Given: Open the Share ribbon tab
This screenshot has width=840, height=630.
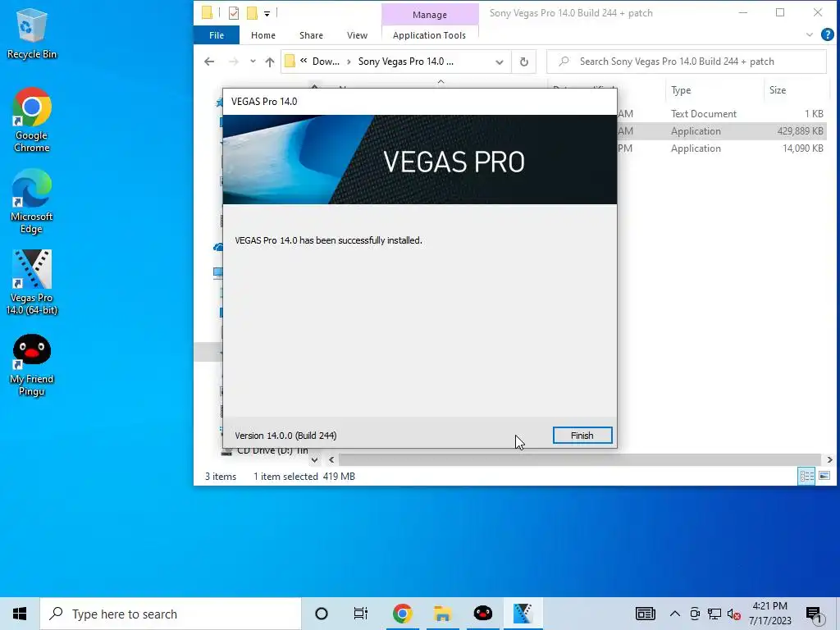Looking at the screenshot, I should tap(311, 35).
